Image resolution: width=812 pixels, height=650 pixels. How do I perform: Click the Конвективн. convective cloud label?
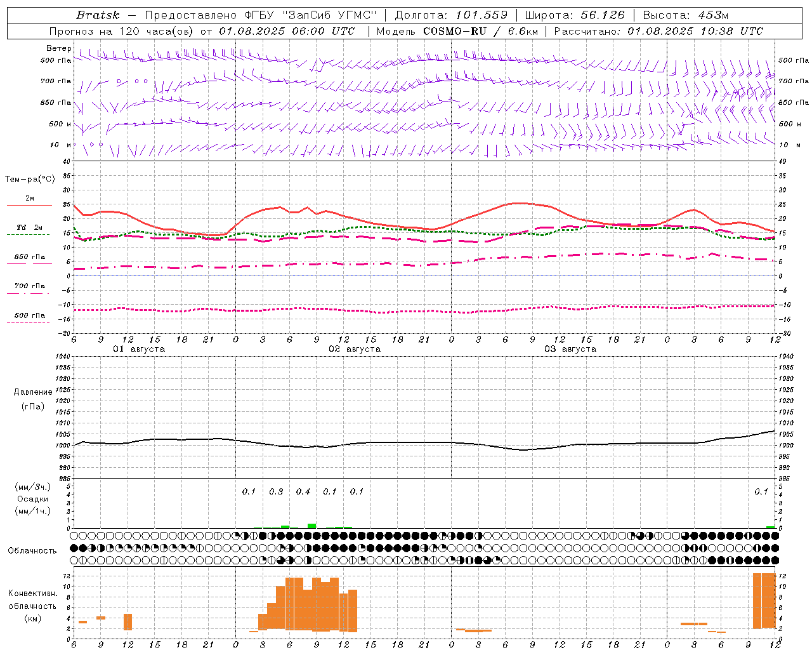click(x=33, y=593)
